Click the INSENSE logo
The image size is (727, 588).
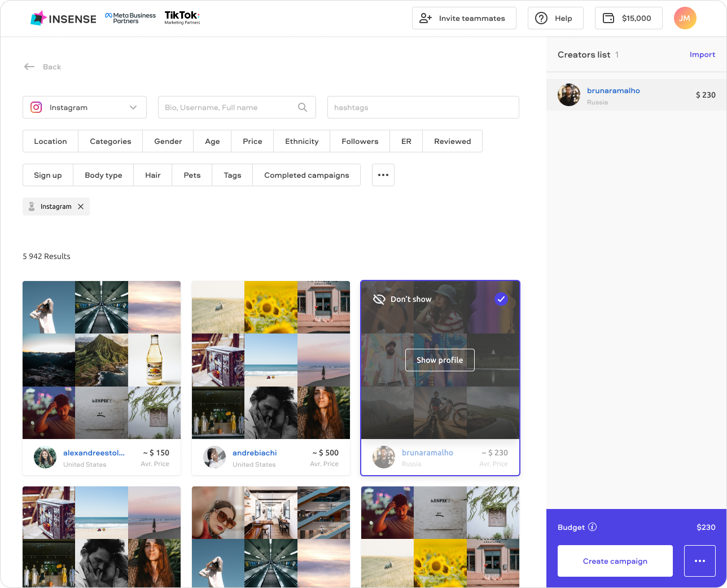click(63, 19)
